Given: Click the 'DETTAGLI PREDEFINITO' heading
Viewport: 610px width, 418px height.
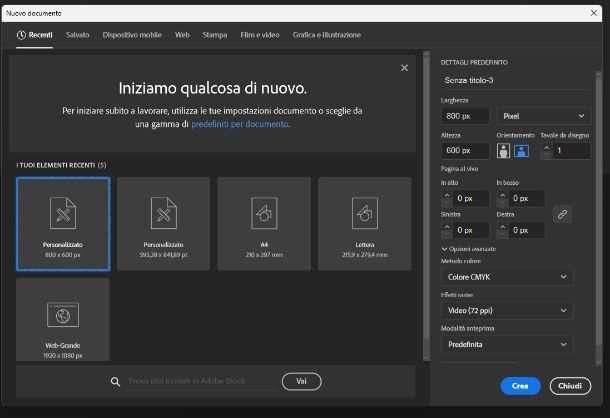Looking at the screenshot, I should pos(474,63).
